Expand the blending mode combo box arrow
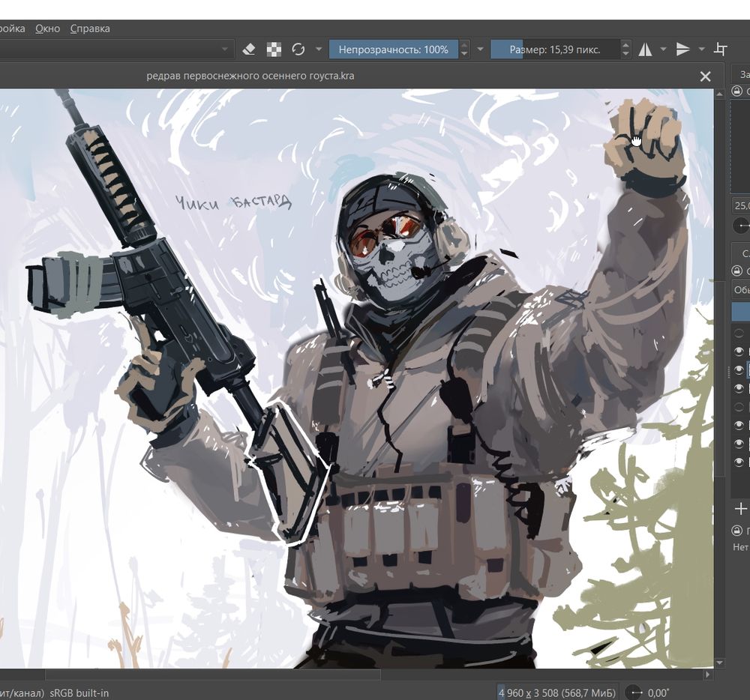Screen dimensions: 750x700 pyautogui.click(x=225, y=49)
